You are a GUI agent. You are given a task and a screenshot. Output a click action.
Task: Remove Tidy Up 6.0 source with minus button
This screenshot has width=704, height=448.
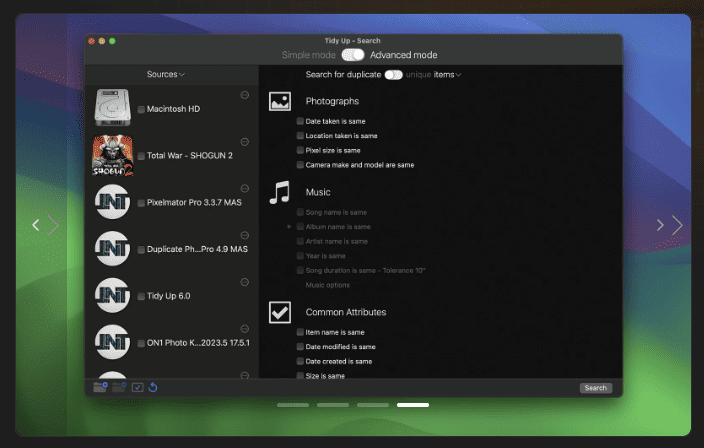point(245,282)
